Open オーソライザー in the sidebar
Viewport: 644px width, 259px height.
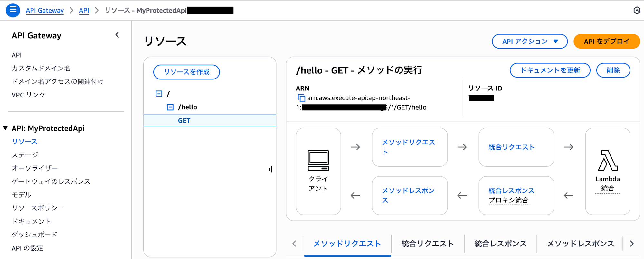(x=35, y=168)
